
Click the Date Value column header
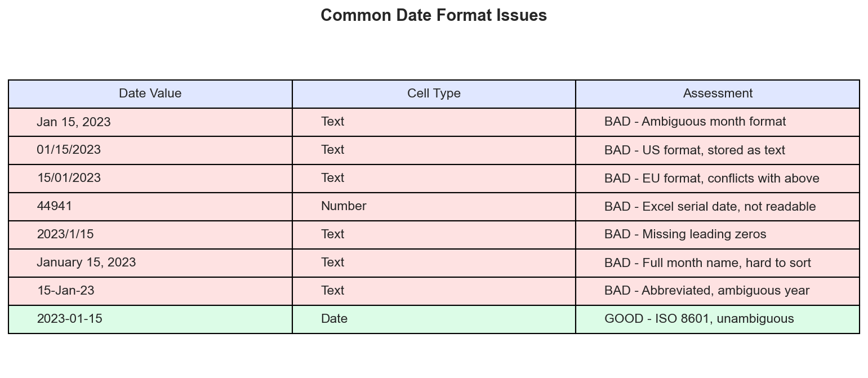[x=150, y=94]
